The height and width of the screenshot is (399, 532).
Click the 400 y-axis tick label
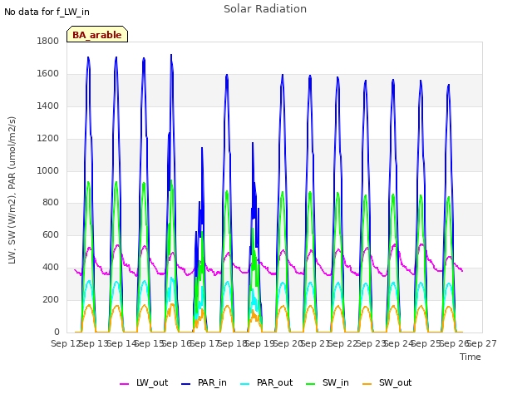click(51, 268)
